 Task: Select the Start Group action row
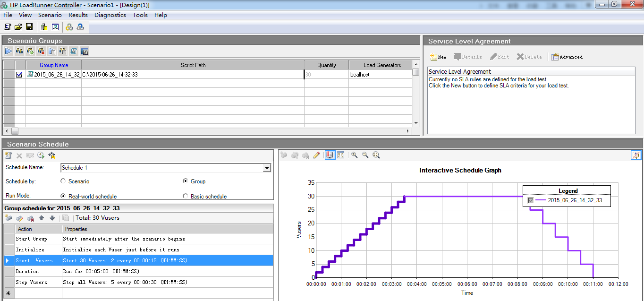tap(139, 239)
